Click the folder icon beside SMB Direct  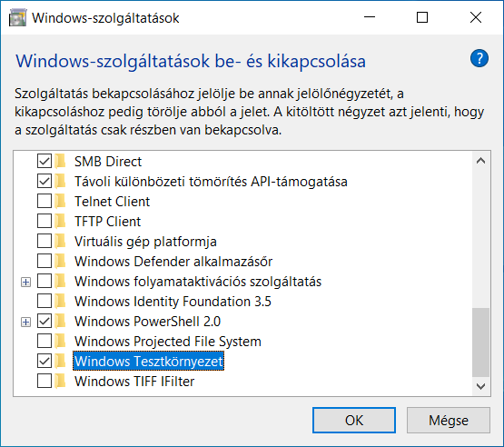[60, 161]
